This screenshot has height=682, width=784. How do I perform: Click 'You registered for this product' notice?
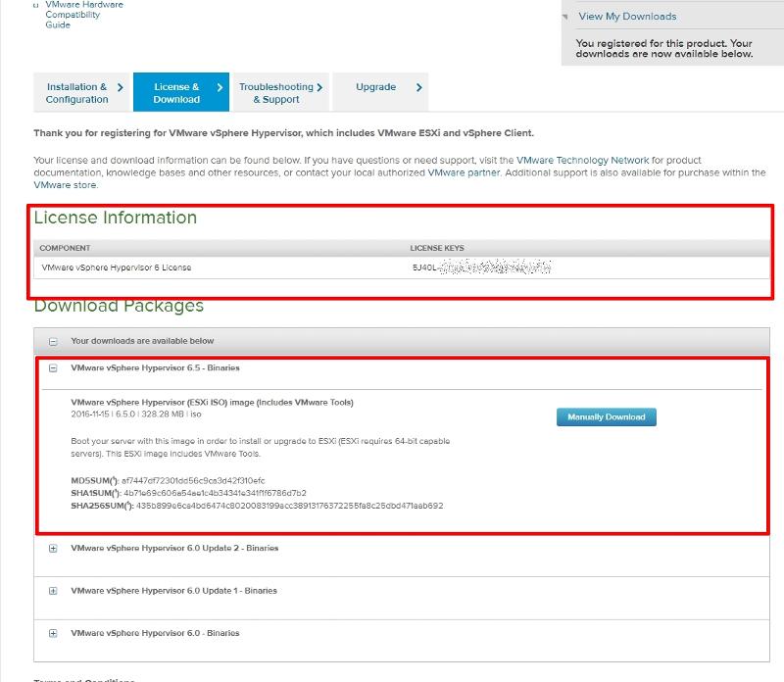(x=664, y=48)
